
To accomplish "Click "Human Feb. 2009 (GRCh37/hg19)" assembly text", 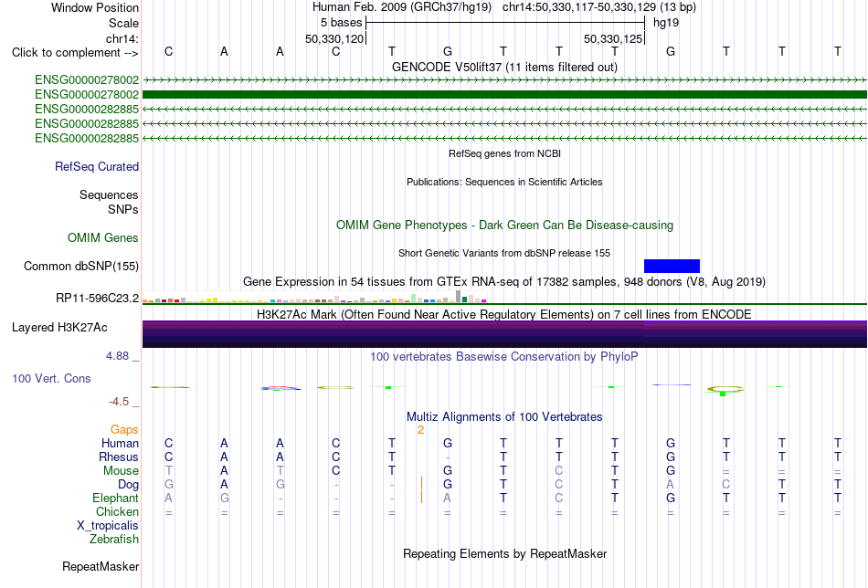I will pyautogui.click(x=402, y=7).
